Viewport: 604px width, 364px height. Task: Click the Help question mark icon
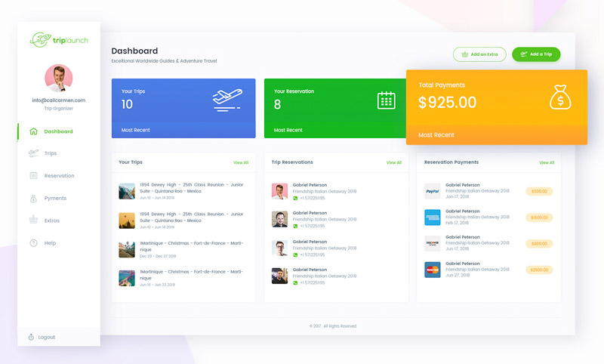pos(33,243)
